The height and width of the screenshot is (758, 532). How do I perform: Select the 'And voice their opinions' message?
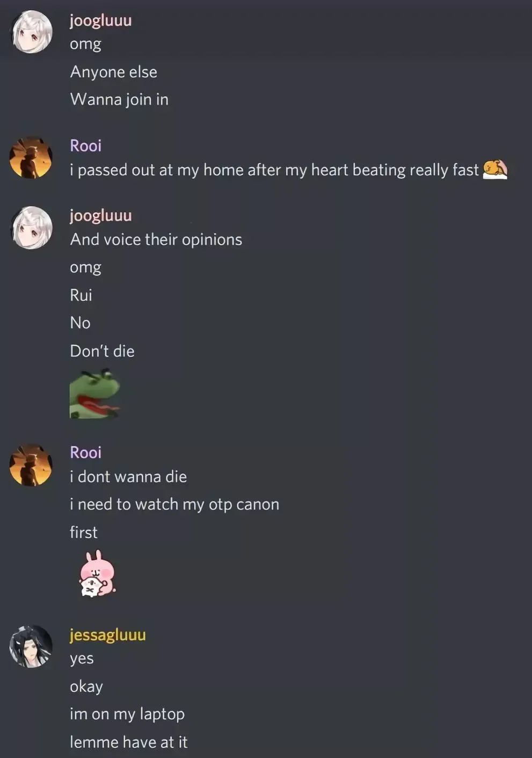coord(156,239)
